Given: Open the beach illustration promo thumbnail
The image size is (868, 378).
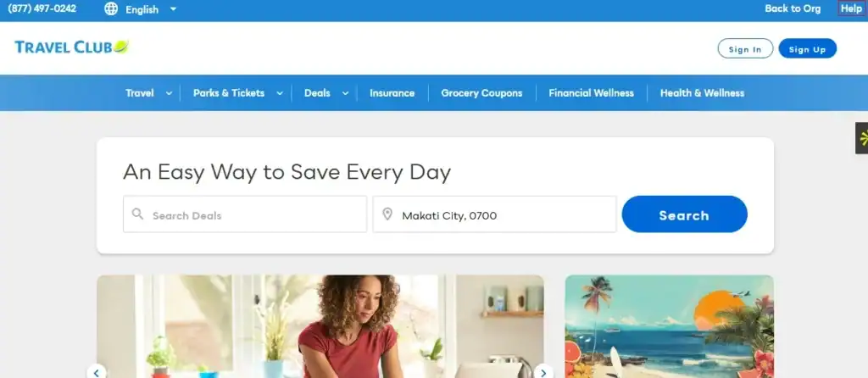Looking at the screenshot, I should 670,326.
